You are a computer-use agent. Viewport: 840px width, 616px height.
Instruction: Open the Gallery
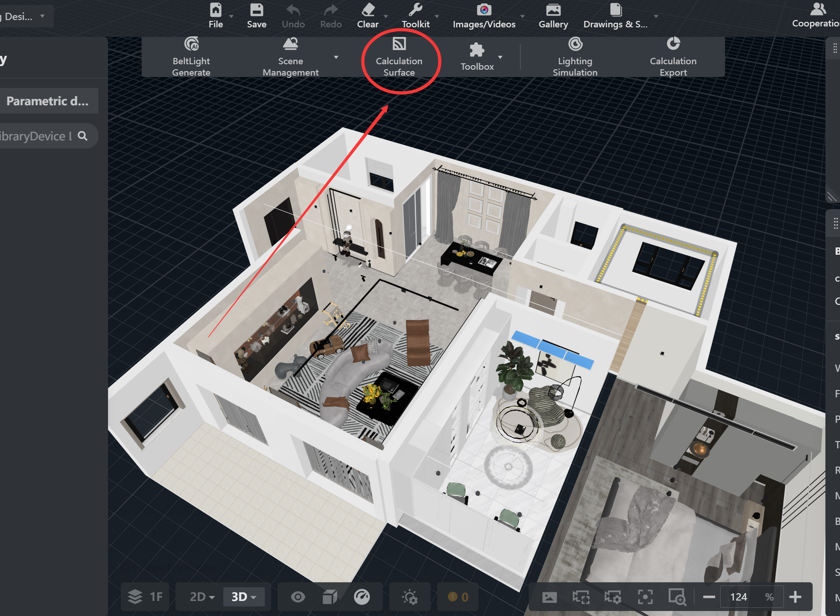click(553, 15)
